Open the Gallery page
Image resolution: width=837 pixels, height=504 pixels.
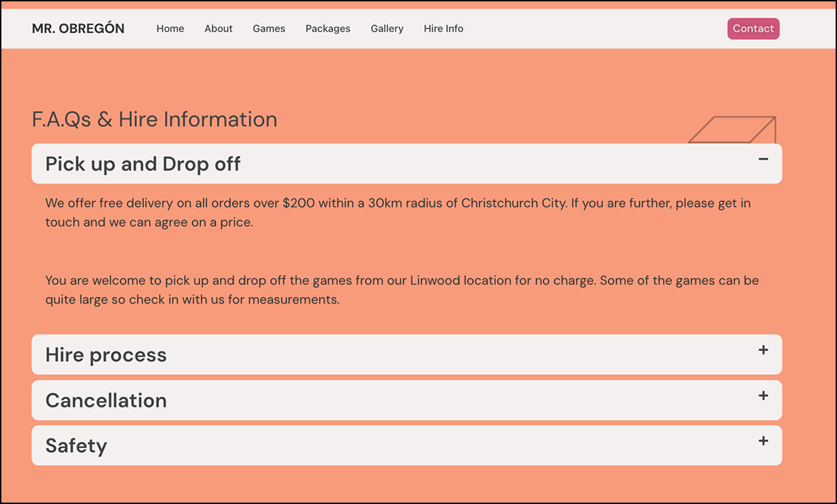[387, 29]
